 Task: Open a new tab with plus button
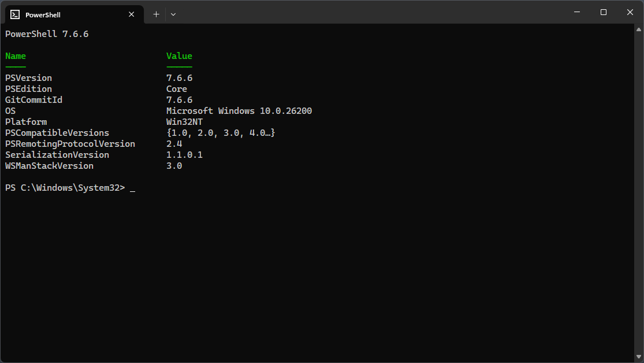(x=156, y=14)
